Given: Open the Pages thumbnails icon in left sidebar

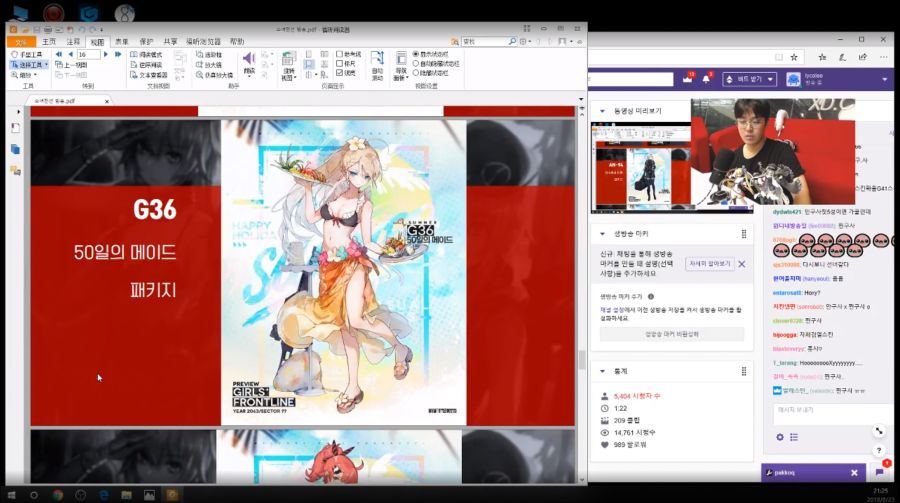Looking at the screenshot, I should [x=15, y=149].
